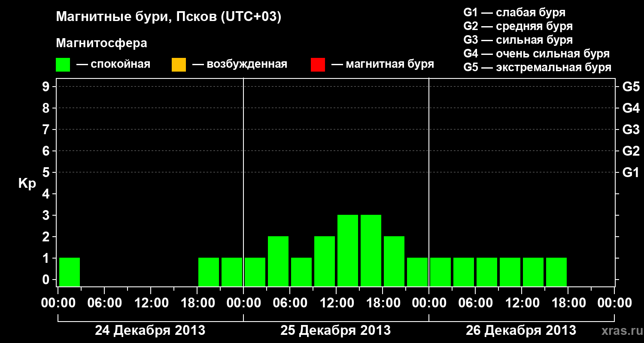The image size is (644, 343).
Task: Click the 06:00 tick label under Dec 24
Action: pyautogui.click(x=104, y=303)
